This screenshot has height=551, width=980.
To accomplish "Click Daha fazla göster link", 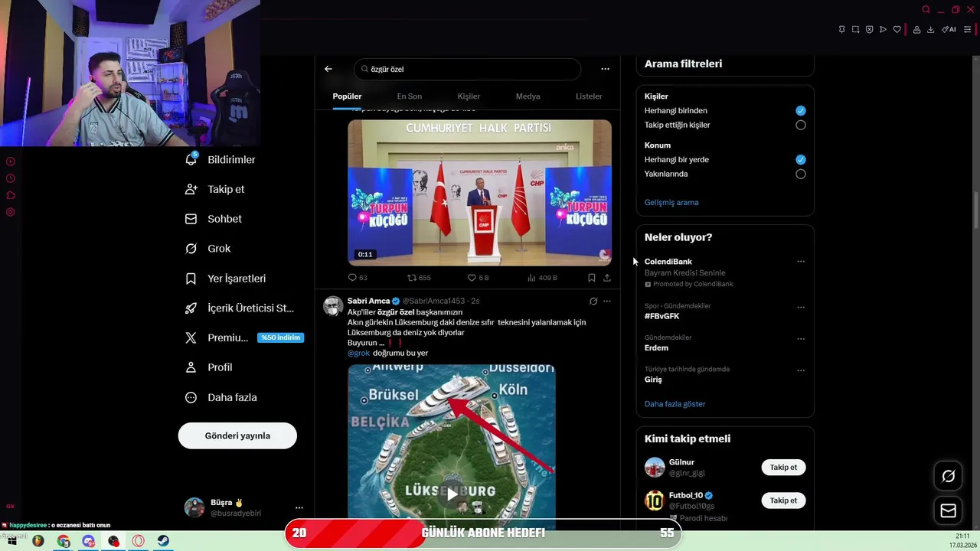I will pyautogui.click(x=675, y=404).
